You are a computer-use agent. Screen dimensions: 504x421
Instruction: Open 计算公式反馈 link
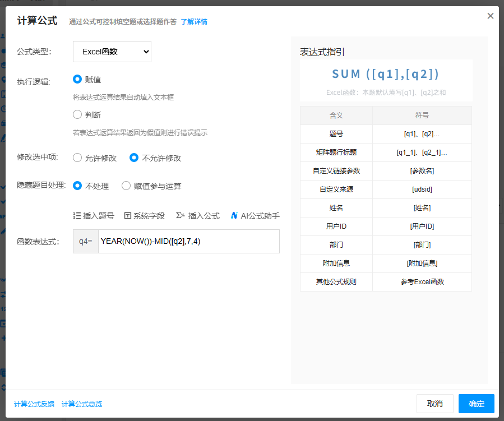[x=34, y=404]
